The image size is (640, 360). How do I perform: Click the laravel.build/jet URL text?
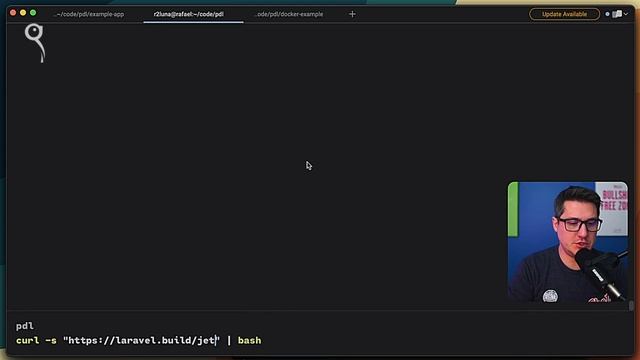coord(142,340)
